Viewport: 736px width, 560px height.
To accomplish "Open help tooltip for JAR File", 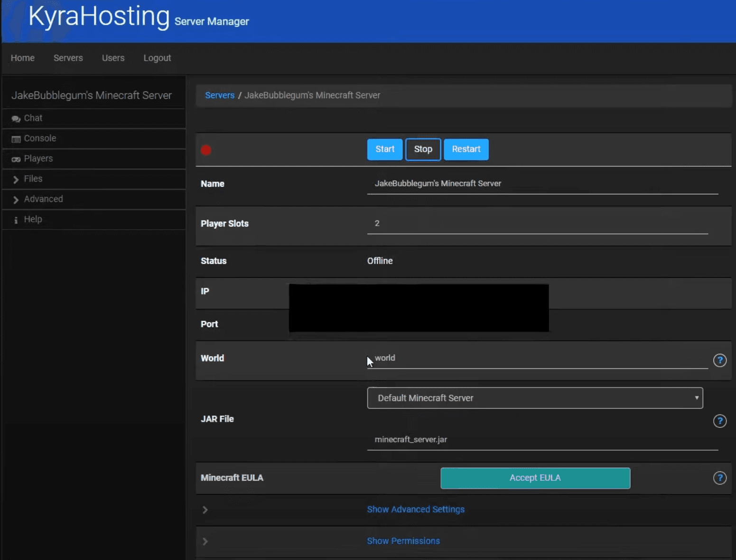I will click(x=719, y=421).
